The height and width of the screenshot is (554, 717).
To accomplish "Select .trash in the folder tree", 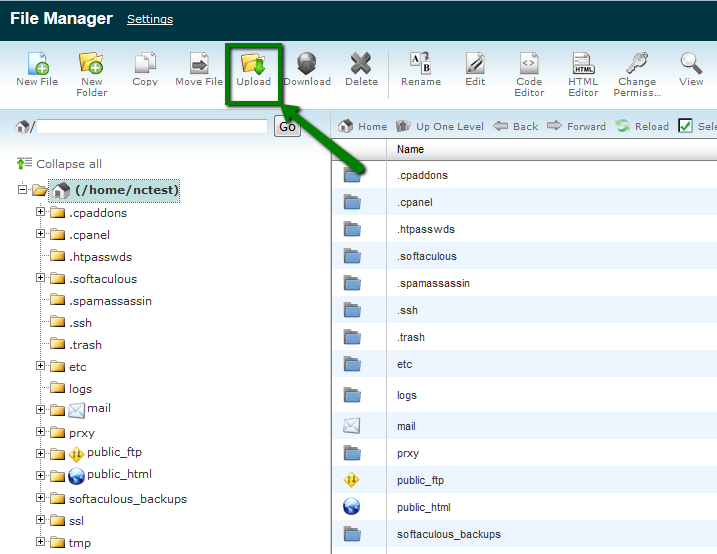I will click(85, 345).
